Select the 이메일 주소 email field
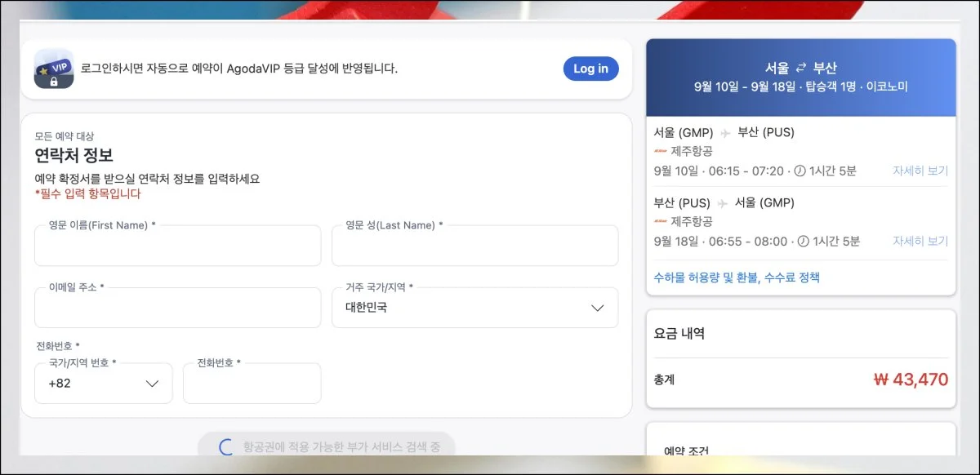Screen dimensions: 980x475 [x=177, y=308]
